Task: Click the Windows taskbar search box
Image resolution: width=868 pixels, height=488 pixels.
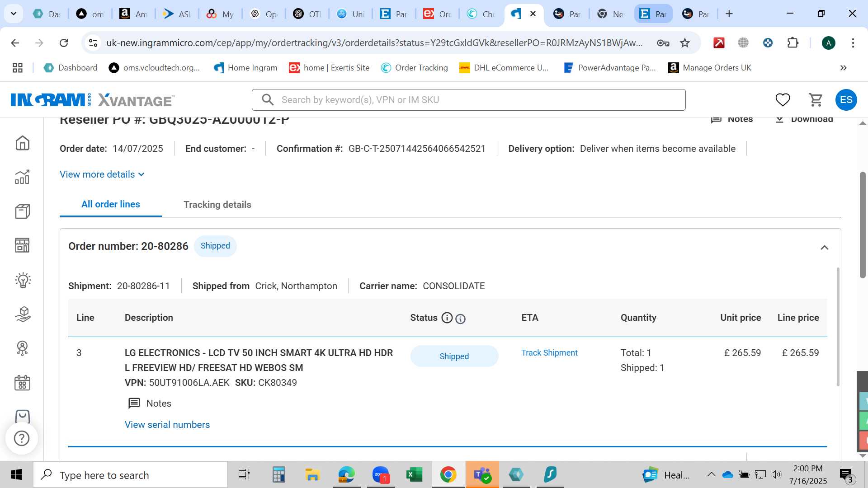Action: pyautogui.click(x=130, y=475)
